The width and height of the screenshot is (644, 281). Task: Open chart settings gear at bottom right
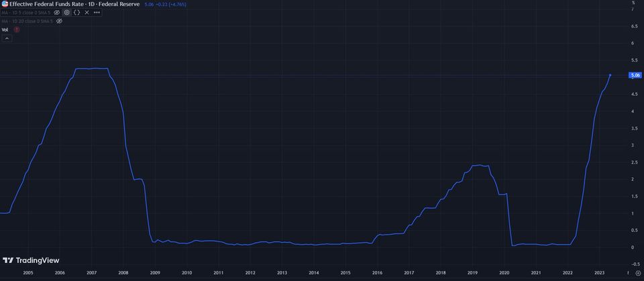coord(638,273)
